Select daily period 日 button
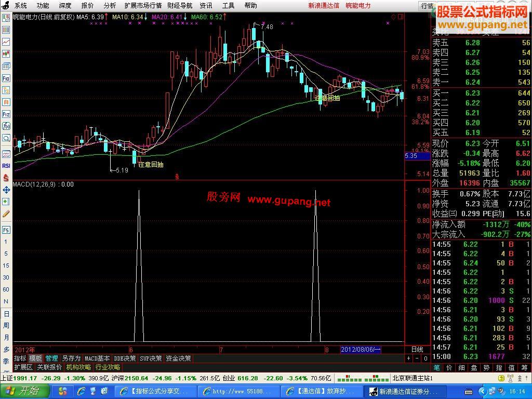The image size is (532, 399). (6, 314)
